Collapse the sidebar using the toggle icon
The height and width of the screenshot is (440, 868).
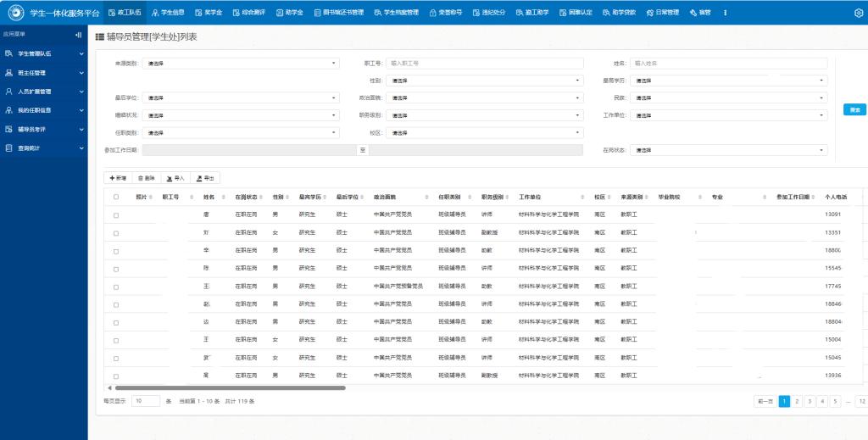click(79, 35)
